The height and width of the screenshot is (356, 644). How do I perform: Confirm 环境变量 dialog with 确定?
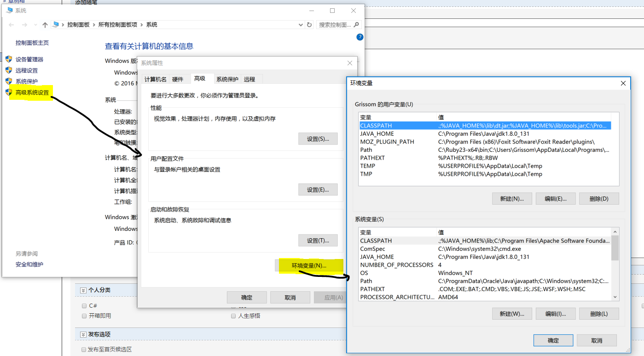pos(553,340)
